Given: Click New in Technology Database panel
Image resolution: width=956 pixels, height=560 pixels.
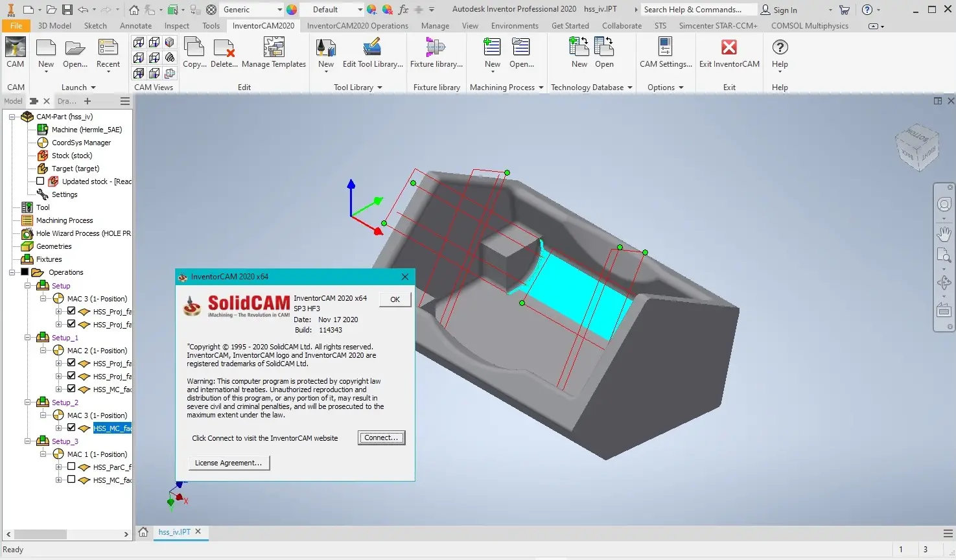Looking at the screenshot, I should [579, 52].
